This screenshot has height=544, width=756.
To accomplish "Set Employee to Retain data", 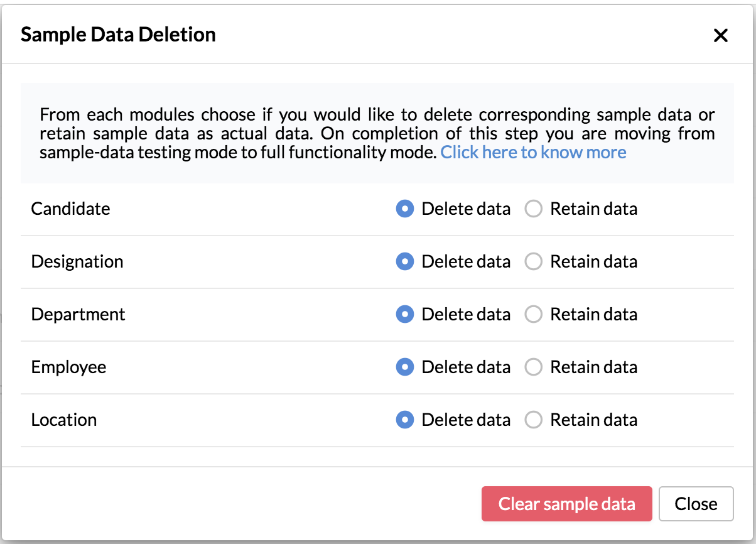I will [533, 367].
